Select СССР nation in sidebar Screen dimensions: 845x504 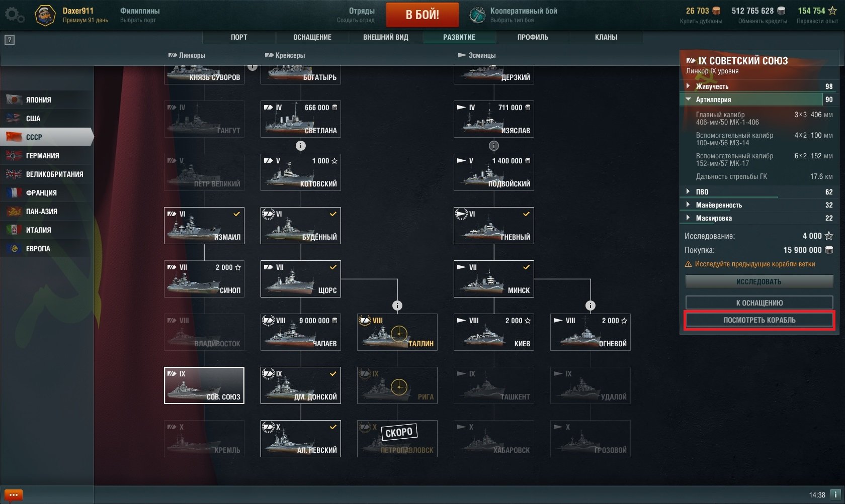click(47, 137)
